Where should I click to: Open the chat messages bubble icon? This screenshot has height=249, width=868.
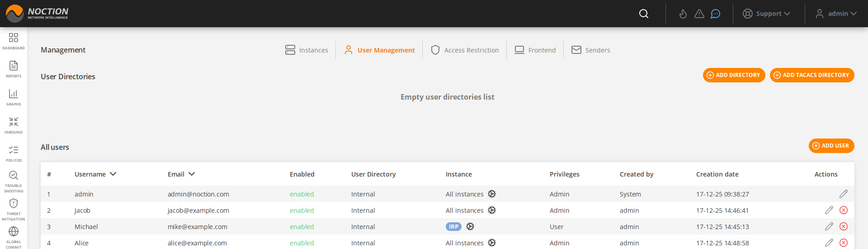tap(715, 14)
